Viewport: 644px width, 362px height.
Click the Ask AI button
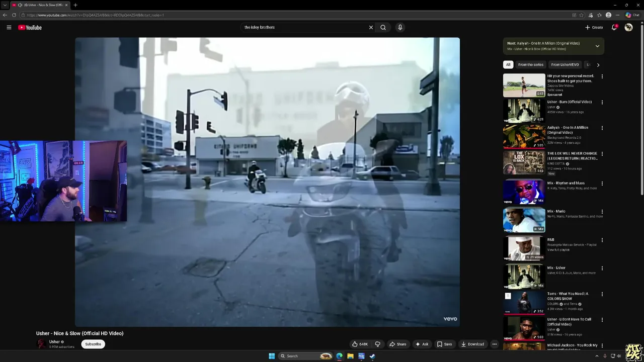click(x=422, y=344)
